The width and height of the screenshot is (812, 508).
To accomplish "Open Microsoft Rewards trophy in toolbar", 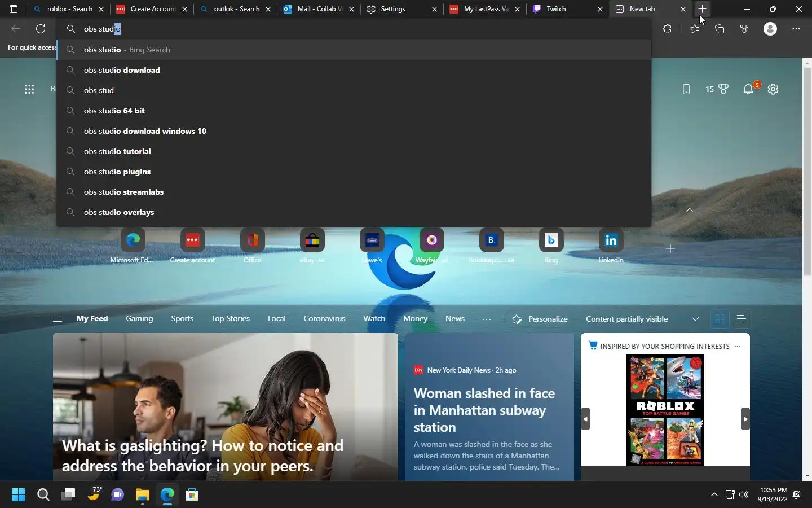I will [744, 29].
